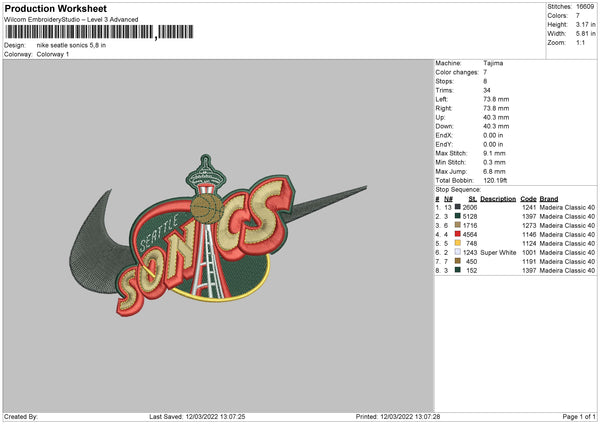The height and width of the screenshot is (424, 600).
Task: Click the dark gray swatch in row 1
Action: point(457,207)
